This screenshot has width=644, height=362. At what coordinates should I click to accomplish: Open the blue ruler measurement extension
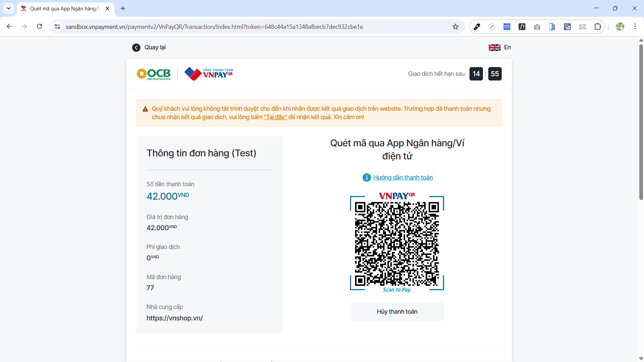coord(507,27)
